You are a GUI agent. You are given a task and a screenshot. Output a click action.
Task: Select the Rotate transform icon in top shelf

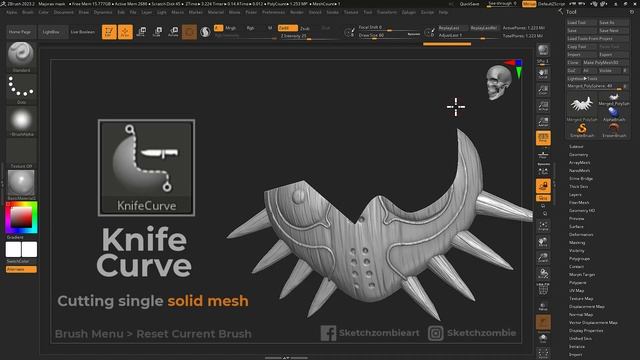click(173, 32)
